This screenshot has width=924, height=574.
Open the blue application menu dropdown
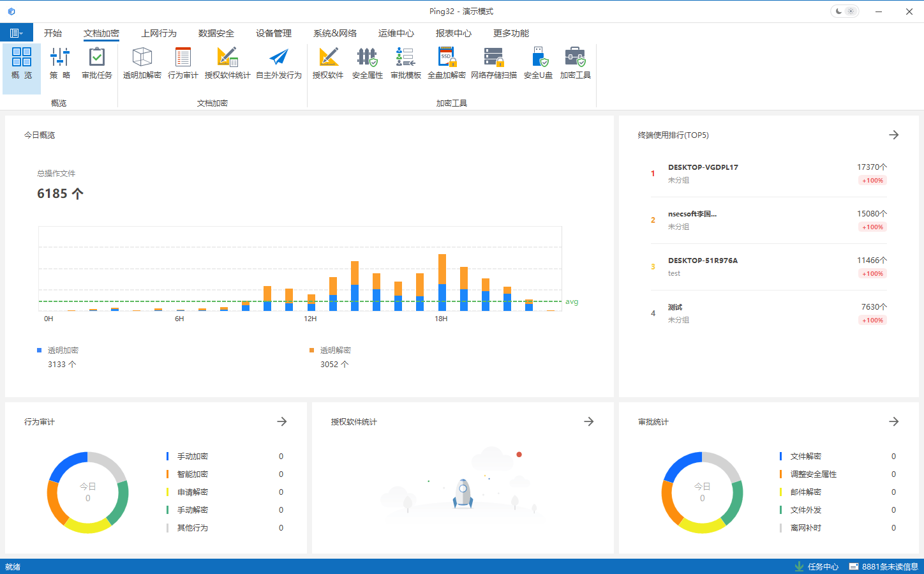(x=17, y=33)
